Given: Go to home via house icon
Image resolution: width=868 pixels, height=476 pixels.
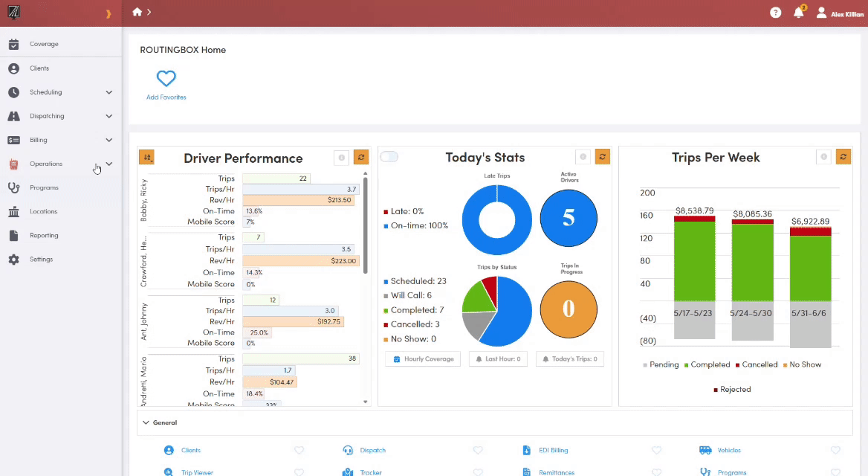Looking at the screenshot, I should click(137, 12).
